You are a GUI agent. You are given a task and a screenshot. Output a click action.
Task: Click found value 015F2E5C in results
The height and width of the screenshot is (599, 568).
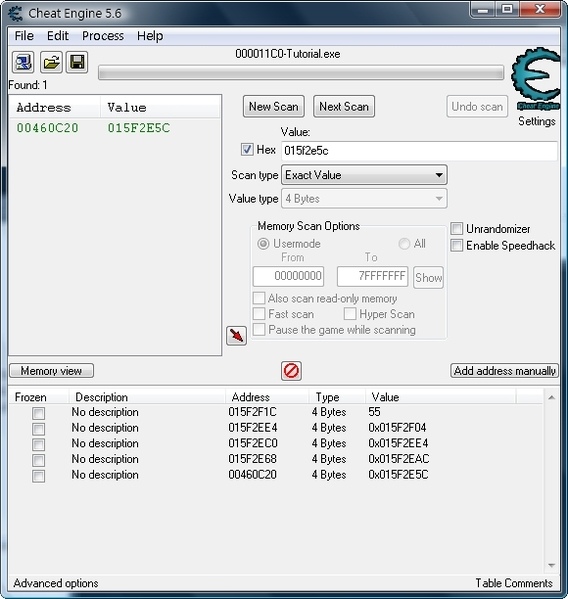pos(139,128)
